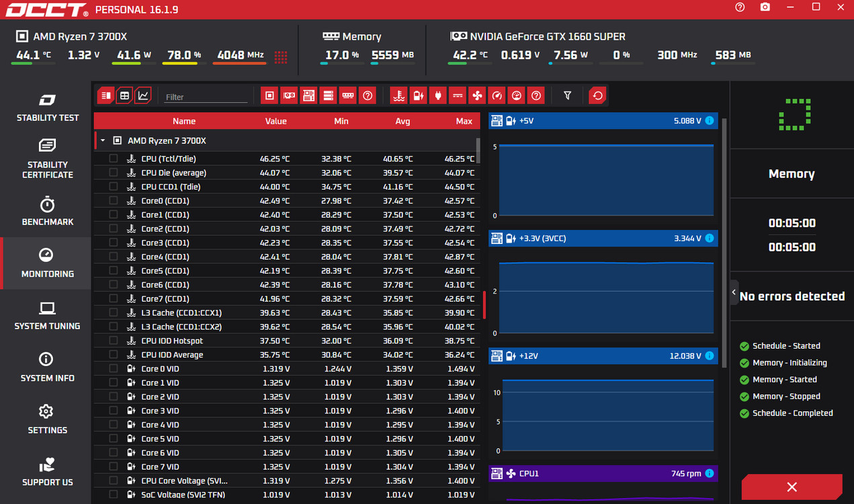The width and height of the screenshot is (854, 504).
Task: Check the CPU IOD Hotspot checkbox
Action: (113, 341)
